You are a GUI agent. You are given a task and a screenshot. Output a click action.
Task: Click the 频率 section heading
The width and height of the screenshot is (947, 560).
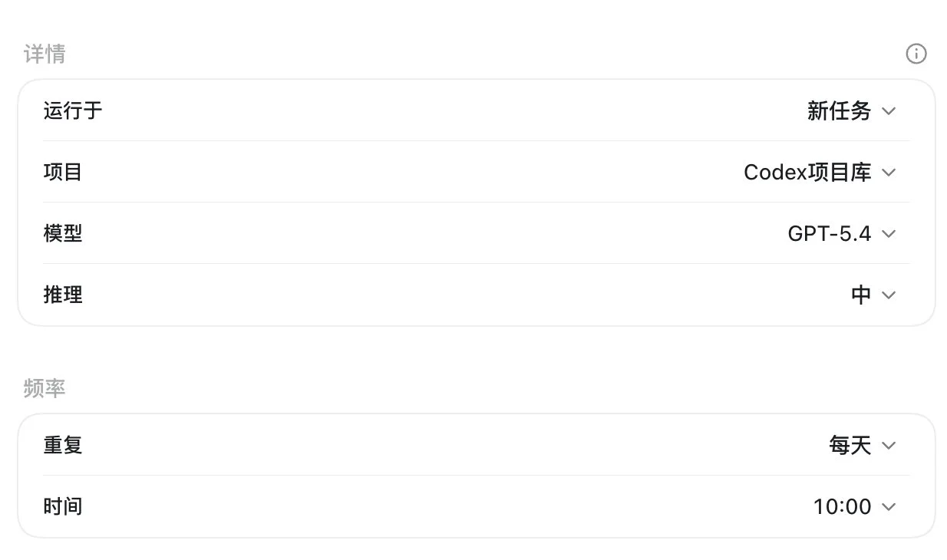point(45,389)
